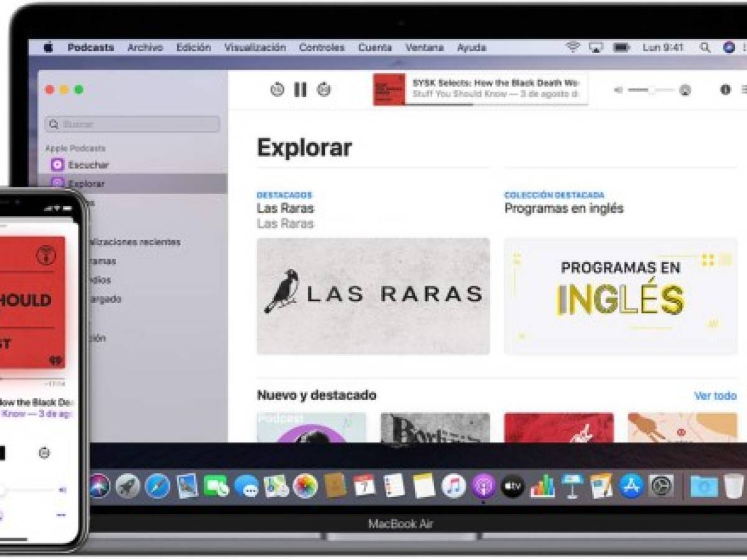Open the Trash in the Dock
Viewport: 747px width, 560px height.
click(733, 486)
